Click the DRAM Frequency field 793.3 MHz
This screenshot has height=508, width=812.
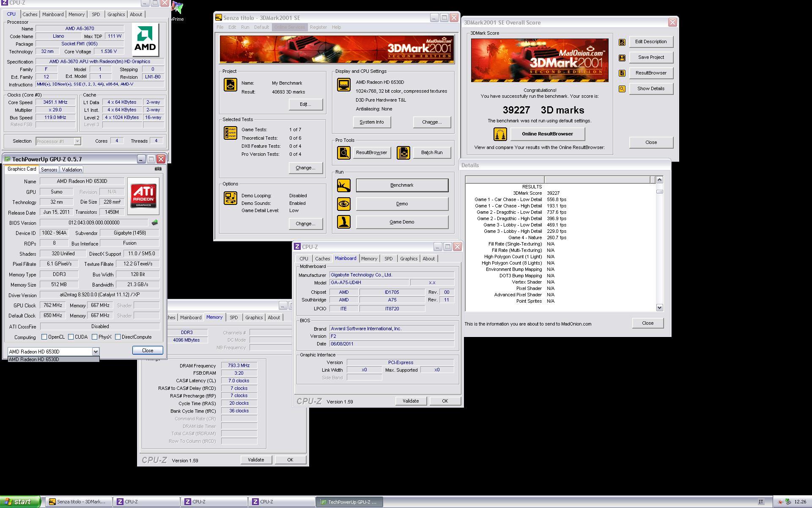tap(239, 365)
